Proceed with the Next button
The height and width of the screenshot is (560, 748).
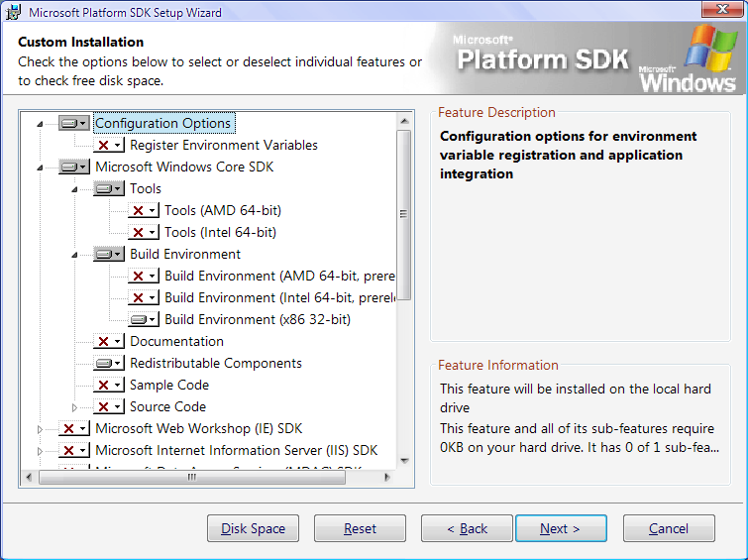click(561, 528)
